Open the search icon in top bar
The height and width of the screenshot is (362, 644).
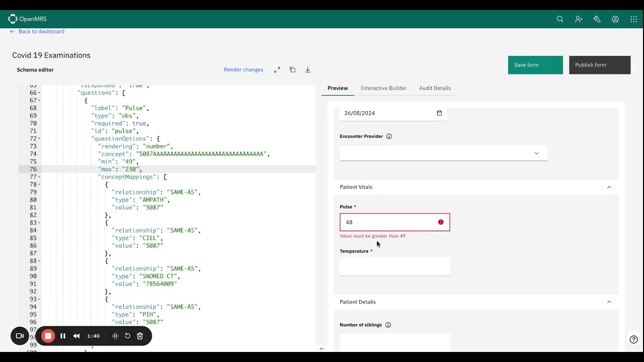pyautogui.click(x=560, y=19)
